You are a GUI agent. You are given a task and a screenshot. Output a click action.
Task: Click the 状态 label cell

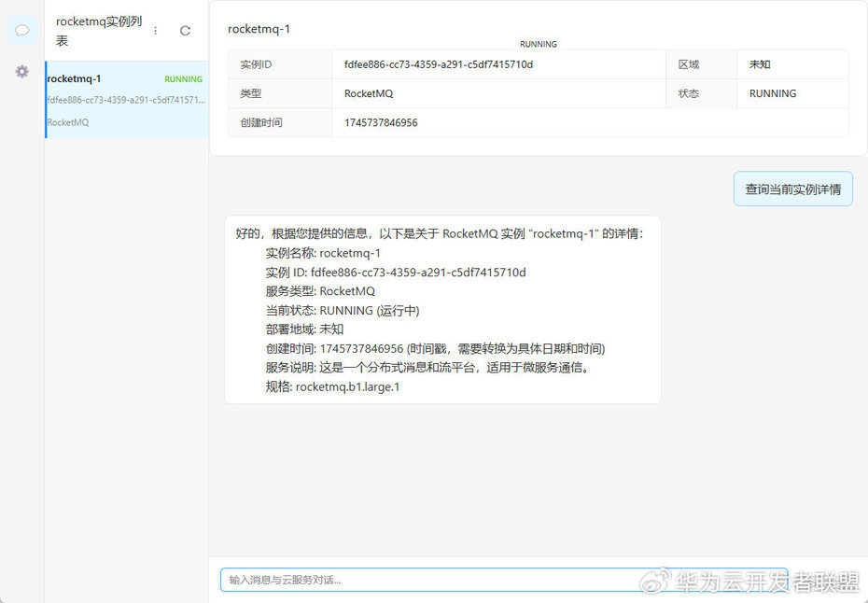pos(701,93)
